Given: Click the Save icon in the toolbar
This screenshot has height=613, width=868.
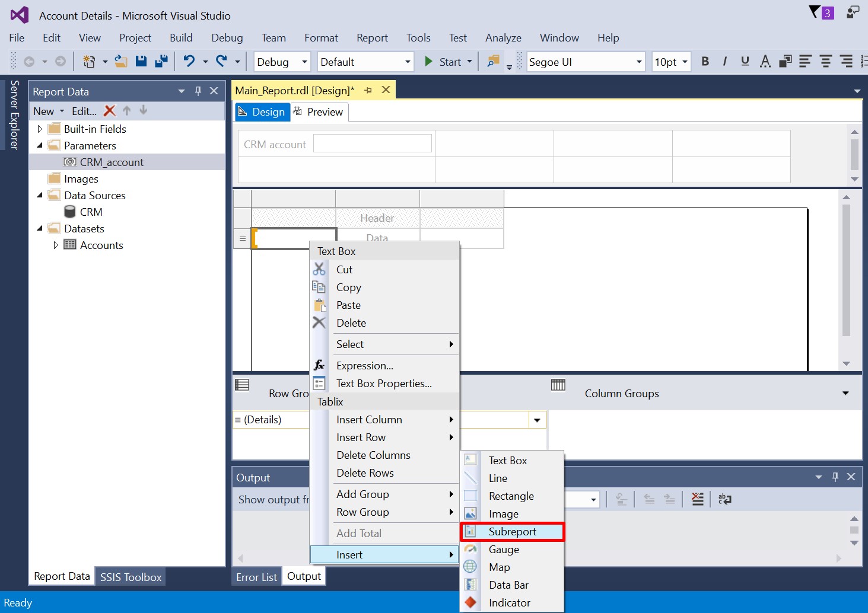Looking at the screenshot, I should [x=141, y=61].
